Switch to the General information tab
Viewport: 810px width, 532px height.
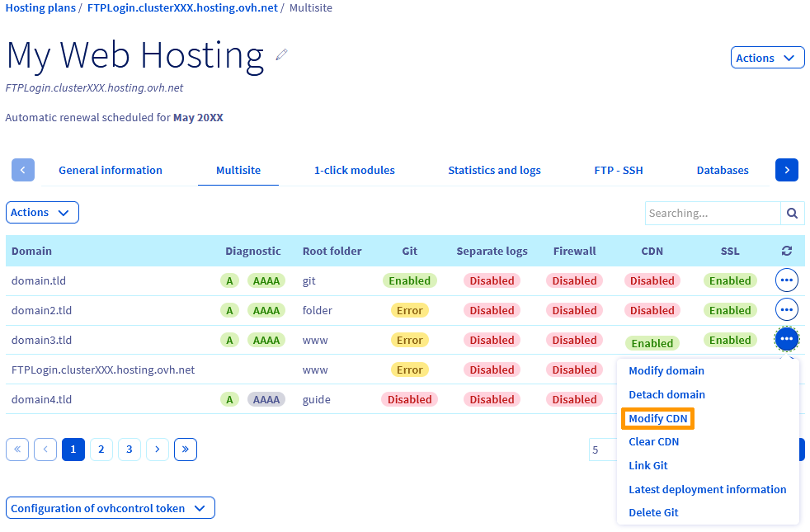pyautogui.click(x=111, y=171)
